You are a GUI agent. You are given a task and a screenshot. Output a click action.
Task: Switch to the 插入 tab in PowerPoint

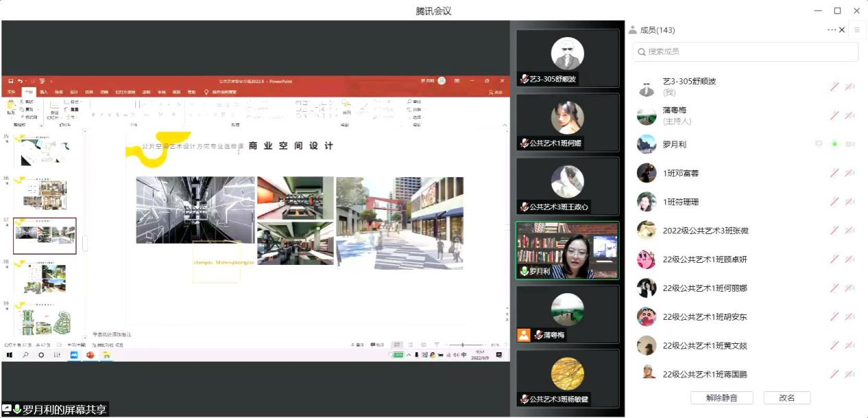(x=44, y=92)
